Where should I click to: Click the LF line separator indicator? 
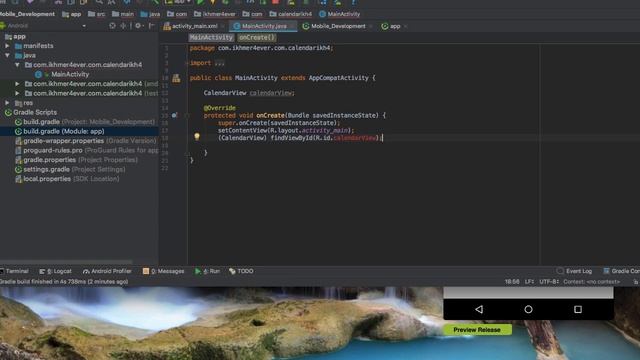[x=529, y=282]
